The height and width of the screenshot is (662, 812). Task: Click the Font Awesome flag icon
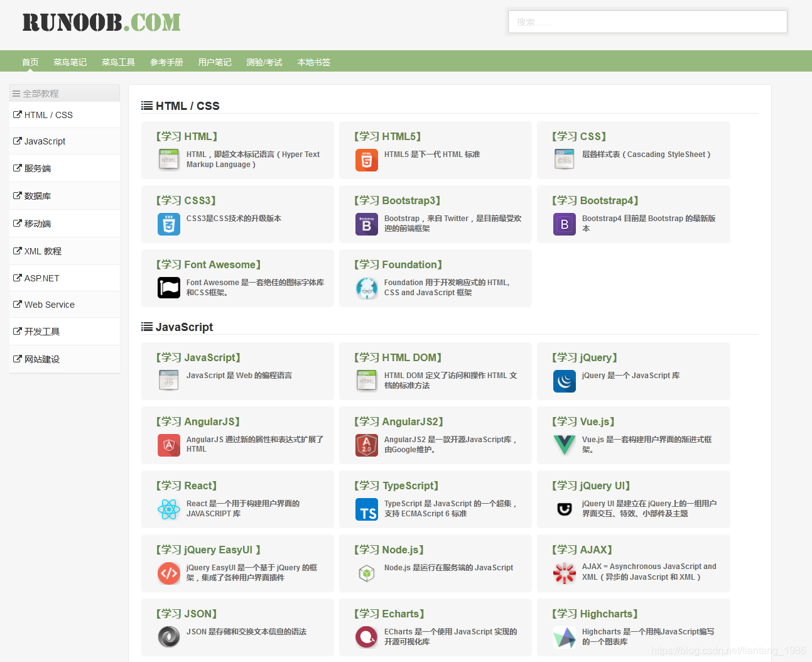point(169,288)
